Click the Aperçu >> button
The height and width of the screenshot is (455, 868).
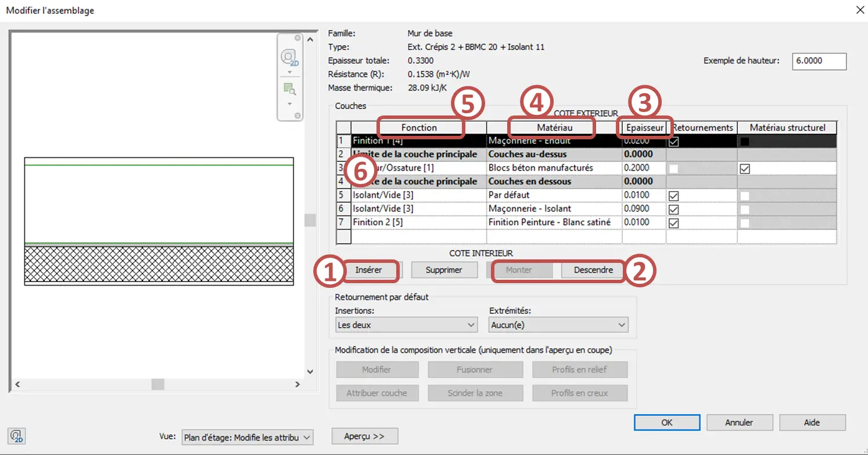[365, 436]
